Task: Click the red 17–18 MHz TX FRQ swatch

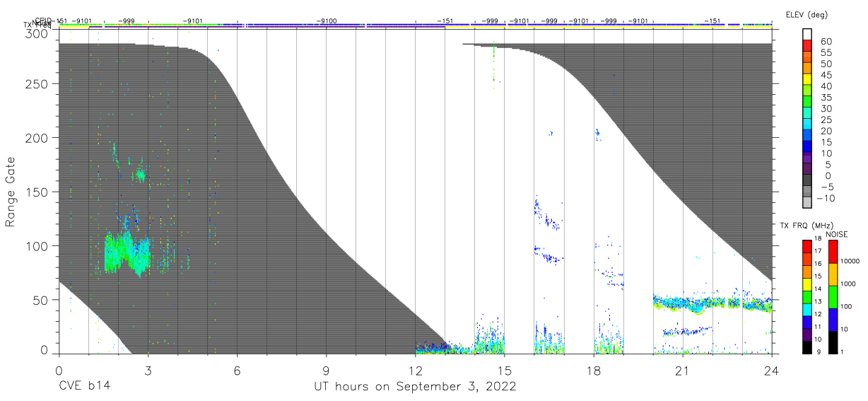Action: coord(807,246)
